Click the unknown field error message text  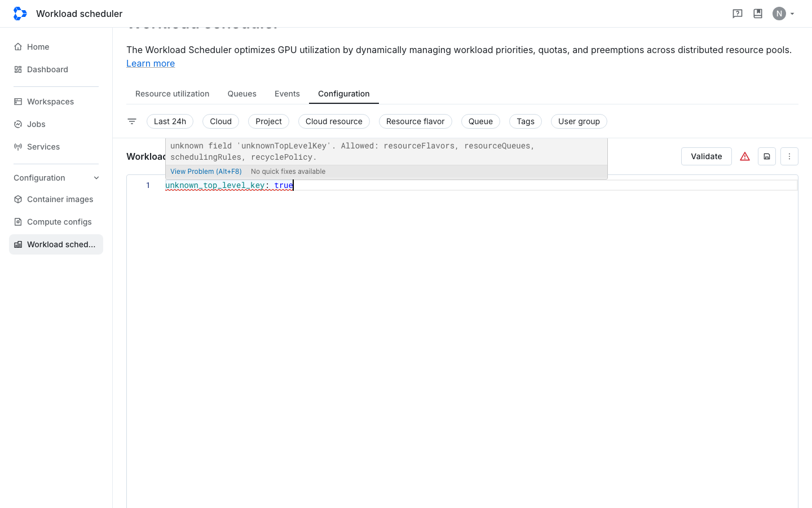352,151
